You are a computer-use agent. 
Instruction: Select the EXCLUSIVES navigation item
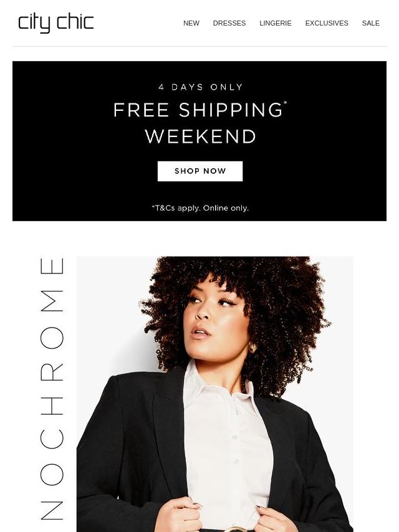[327, 23]
